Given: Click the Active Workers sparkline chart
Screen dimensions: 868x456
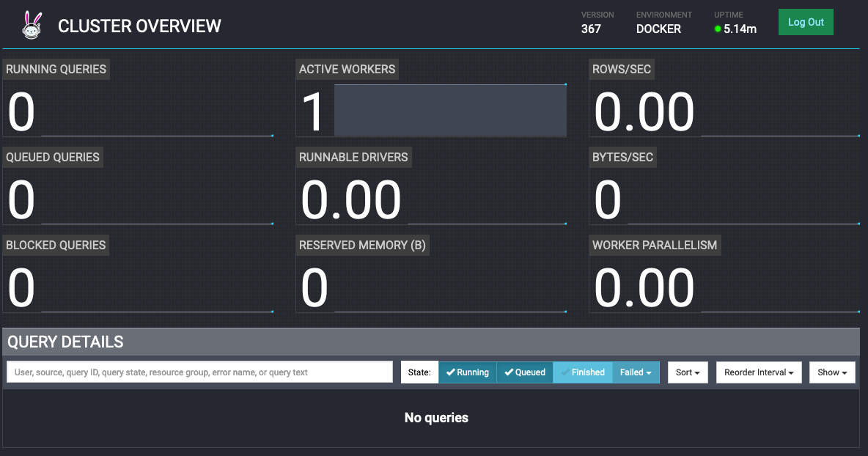Looking at the screenshot, I should (450, 110).
